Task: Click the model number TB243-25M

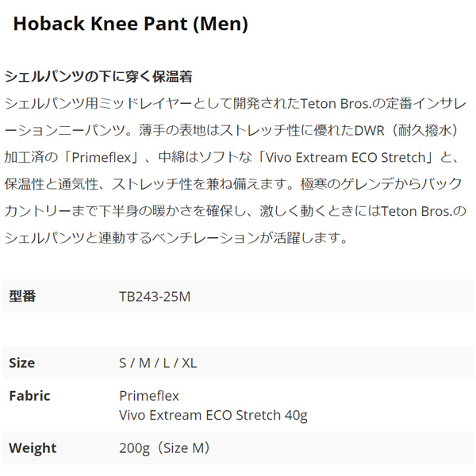Action: pyautogui.click(x=155, y=297)
